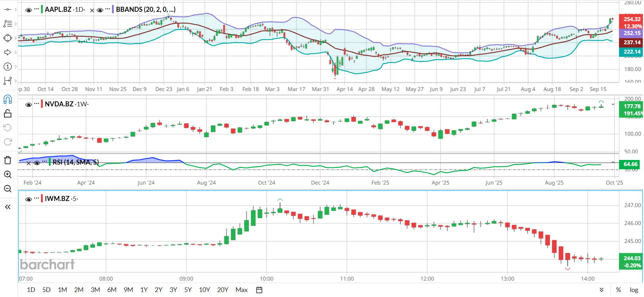The width and height of the screenshot is (644, 297).
Task: Open the custom date range calendar
Action: [259, 290]
